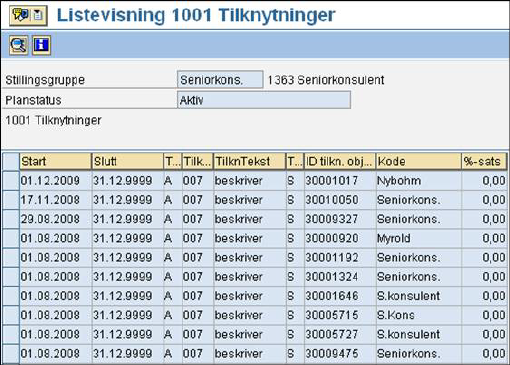This screenshot has height=365, width=510.
Task: Open the blue information icon
Action: pyautogui.click(x=42, y=45)
